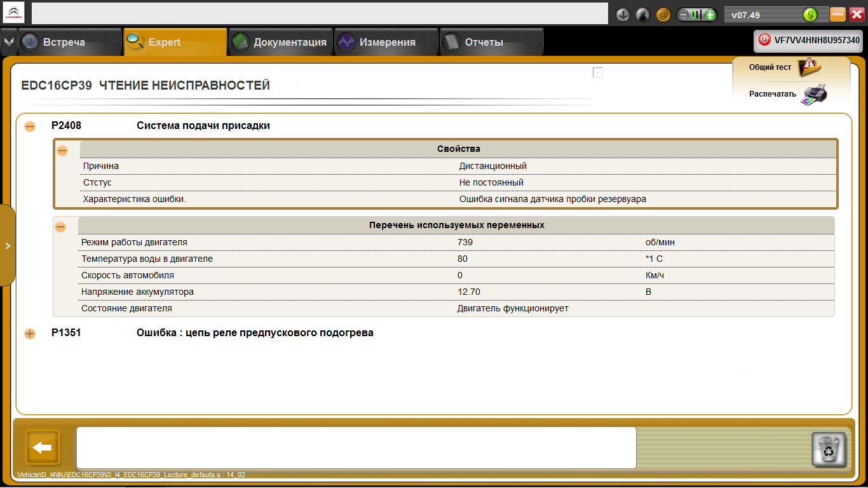868x488 pixels.
Task: Click version label v07.49
Action: pos(745,15)
